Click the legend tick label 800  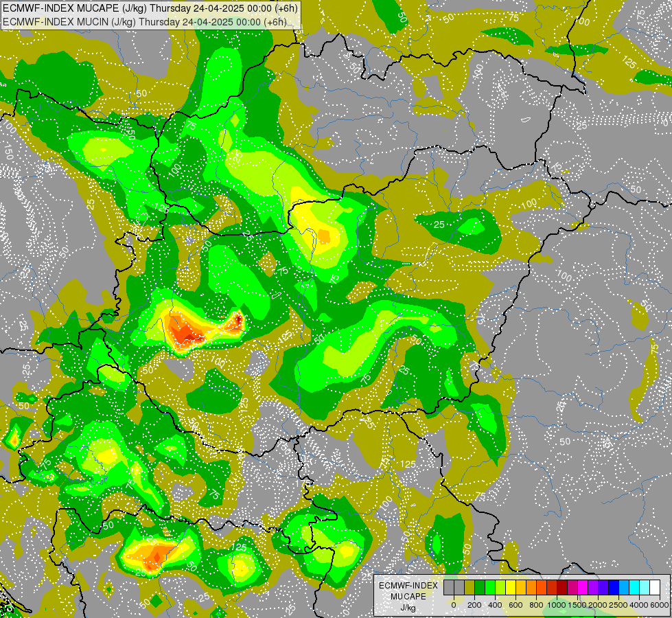[537, 605]
